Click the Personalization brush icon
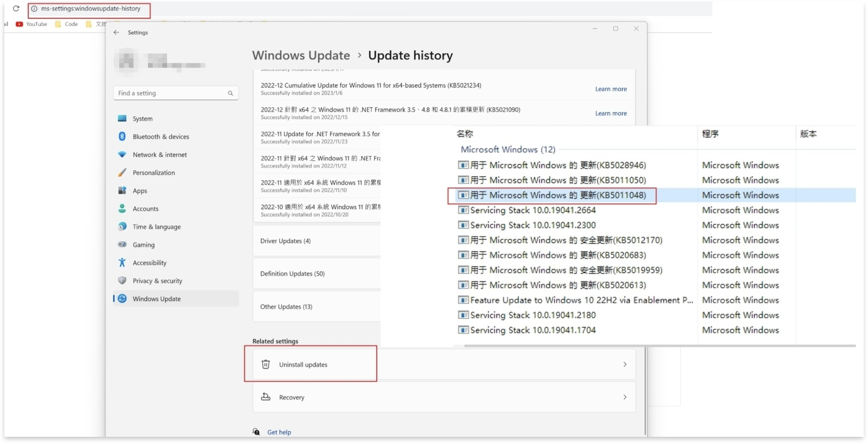The width and height of the screenshot is (868, 444). point(123,172)
